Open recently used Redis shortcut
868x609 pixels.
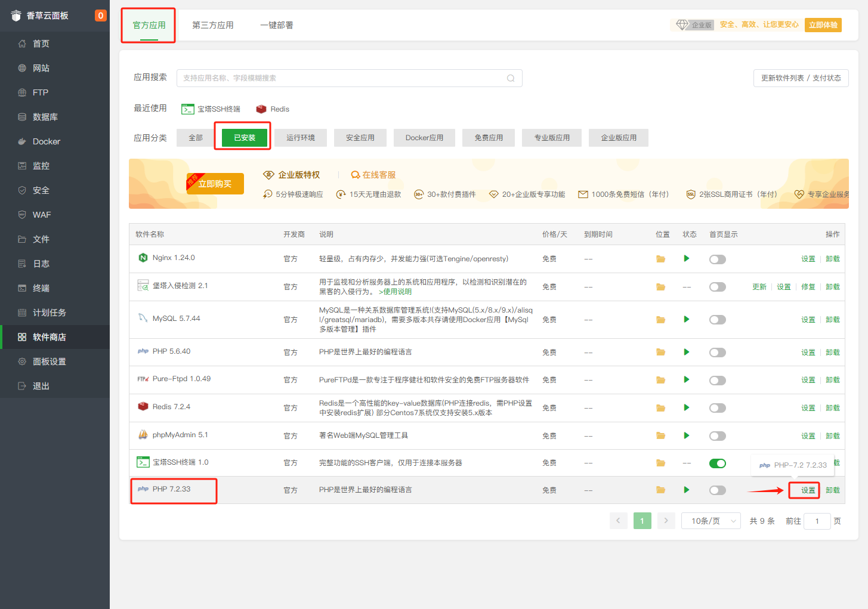click(273, 109)
